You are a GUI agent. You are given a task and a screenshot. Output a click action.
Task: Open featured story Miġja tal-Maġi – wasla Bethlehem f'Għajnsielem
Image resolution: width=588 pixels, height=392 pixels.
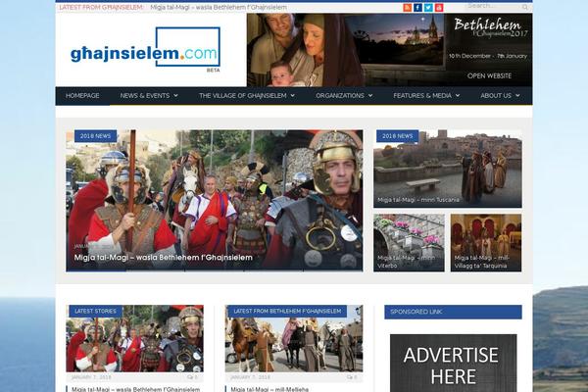(163, 258)
